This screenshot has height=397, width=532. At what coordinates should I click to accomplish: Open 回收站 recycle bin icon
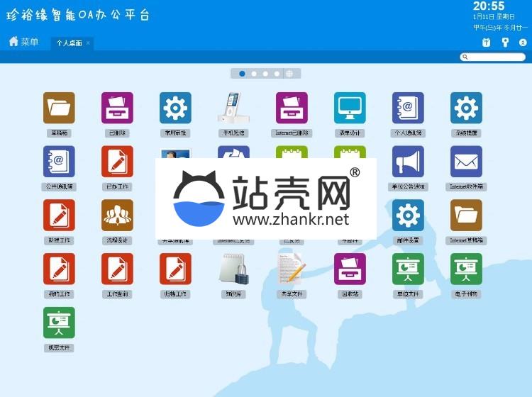(x=350, y=269)
